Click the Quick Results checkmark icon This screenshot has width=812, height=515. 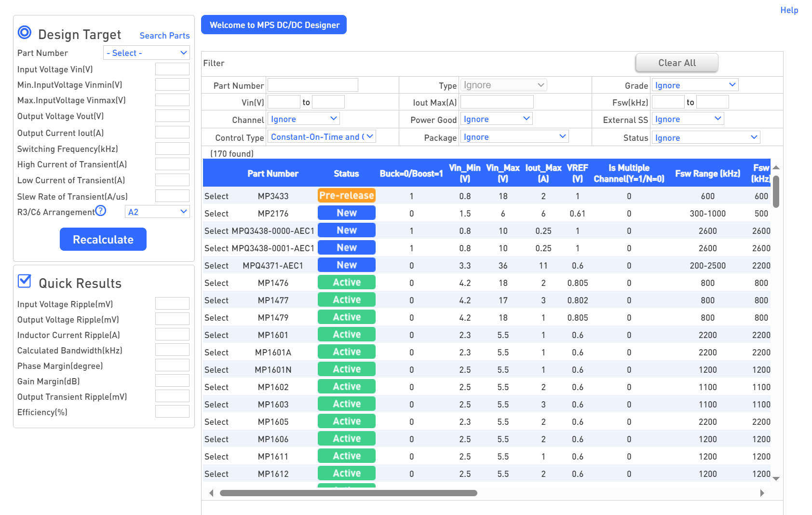pos(24,281)
